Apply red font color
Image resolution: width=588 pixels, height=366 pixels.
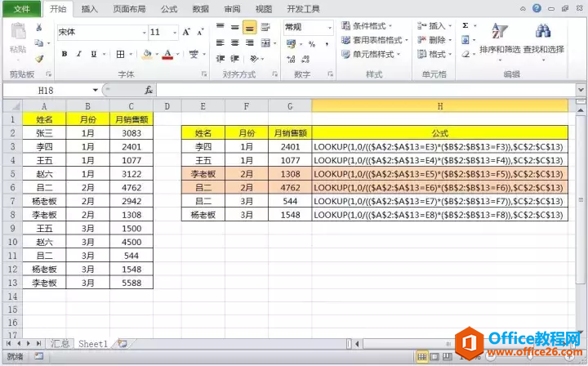(x=167, y=55)
